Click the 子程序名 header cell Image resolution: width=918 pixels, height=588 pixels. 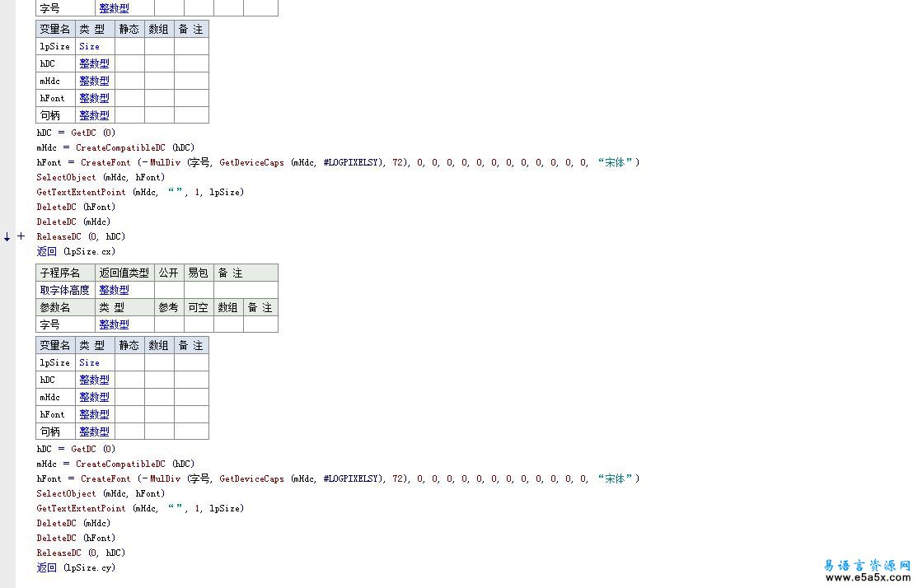[66, 273]
